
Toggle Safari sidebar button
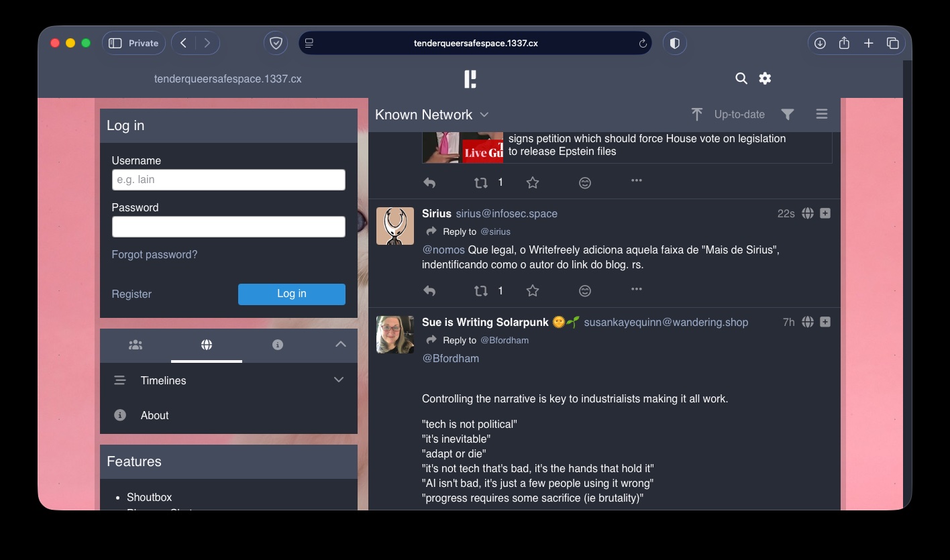click(115, 43)
